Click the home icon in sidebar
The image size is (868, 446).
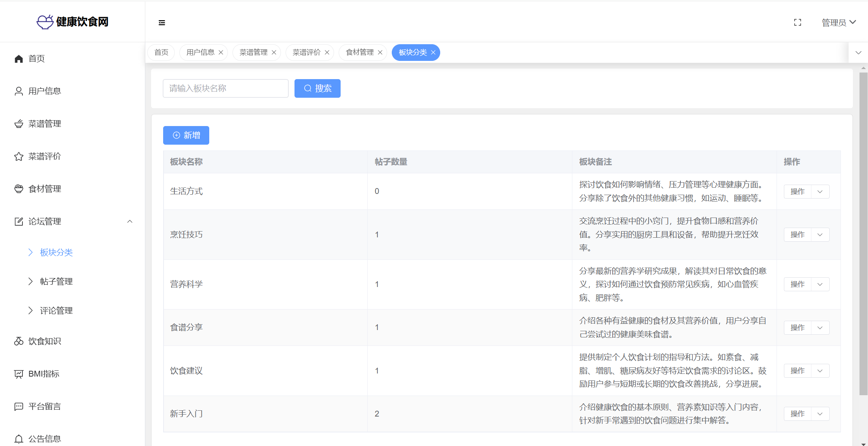tap(19, 59)
